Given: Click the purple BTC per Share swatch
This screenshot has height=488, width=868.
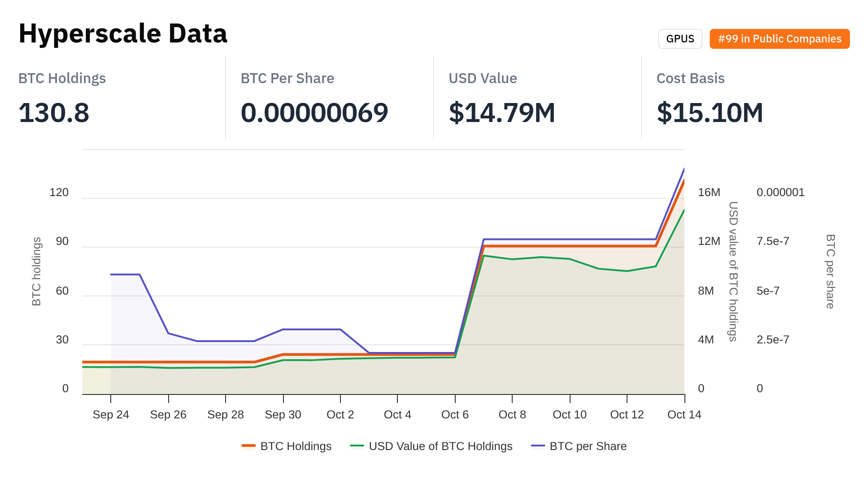Looking at the screenshot, I should (x=538, y=446).
